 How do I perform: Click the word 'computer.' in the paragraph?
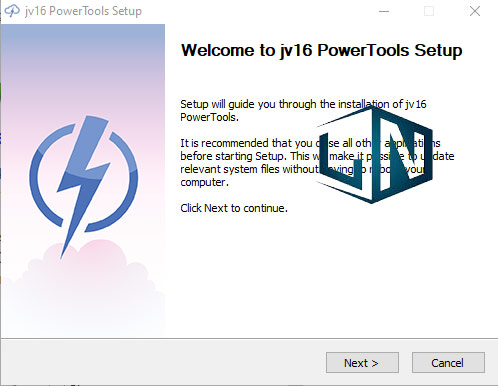tap(204, 182)
